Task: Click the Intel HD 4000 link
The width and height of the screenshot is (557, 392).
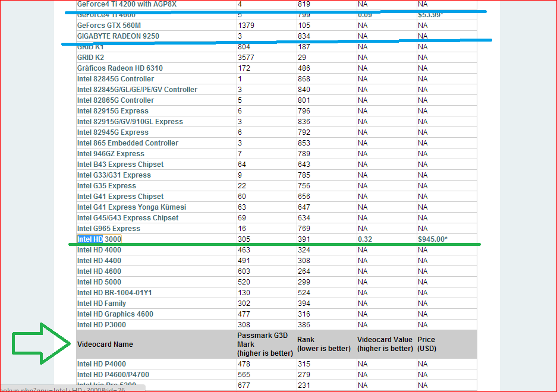Action: click(x=99, y=249)
